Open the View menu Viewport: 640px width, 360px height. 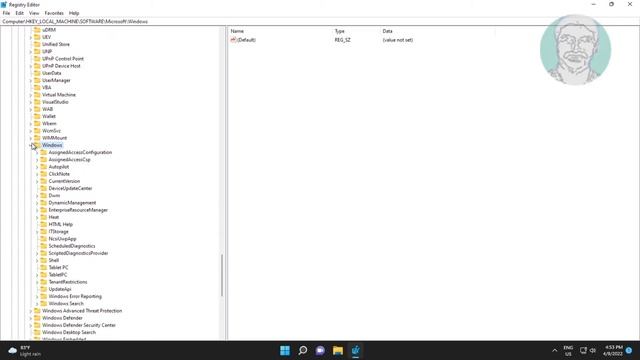tap(34, 13)
